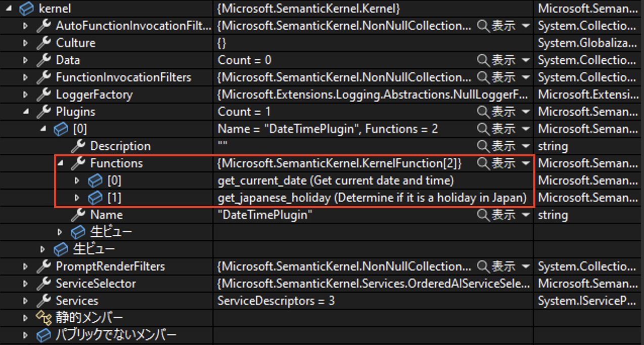Image resolution: width=644 pixels, height=345 pixels.
Task: Click the 表示 link on the Plugins row
Action: coord(502,111)
